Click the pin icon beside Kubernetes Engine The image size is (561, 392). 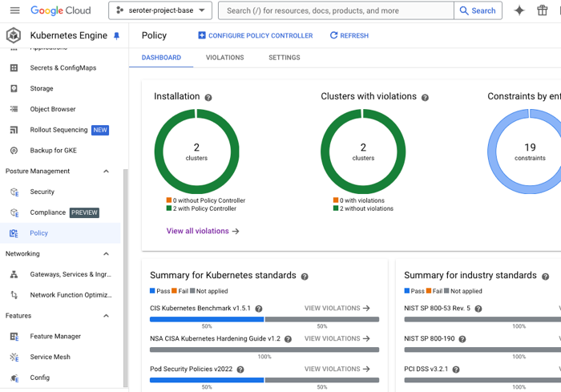point(116,36)
